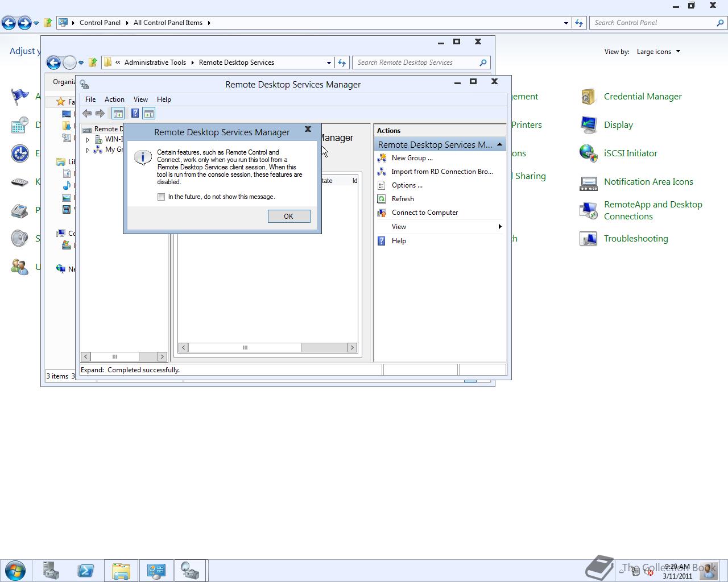Open Windows PowerShell from taskbar
Screen dimensions: 728x582
pyautogui.click(x=85, y=570)
